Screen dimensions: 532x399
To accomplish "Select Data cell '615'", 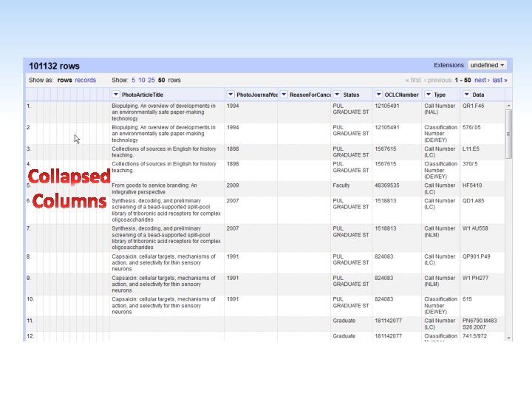I will coord(467,299).
